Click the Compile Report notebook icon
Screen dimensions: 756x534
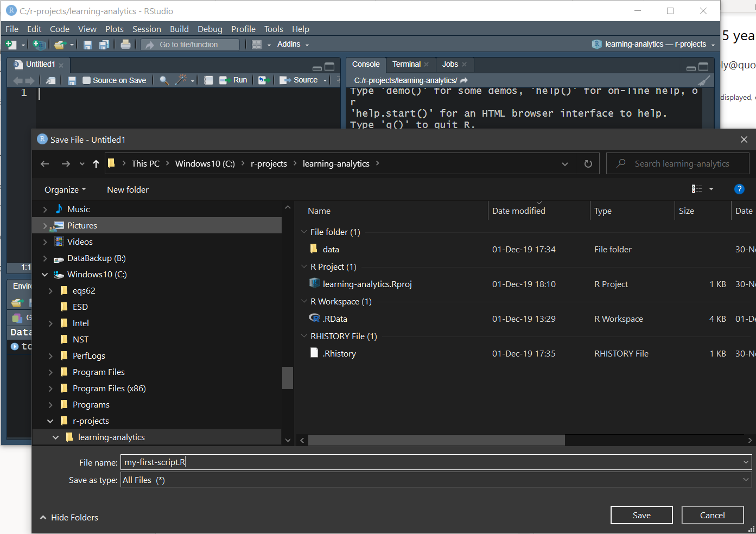(x=208, y=80)
